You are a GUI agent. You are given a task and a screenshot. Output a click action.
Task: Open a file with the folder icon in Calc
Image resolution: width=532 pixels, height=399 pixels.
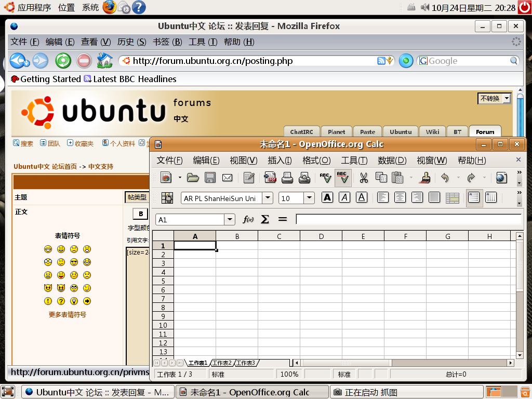193,178
